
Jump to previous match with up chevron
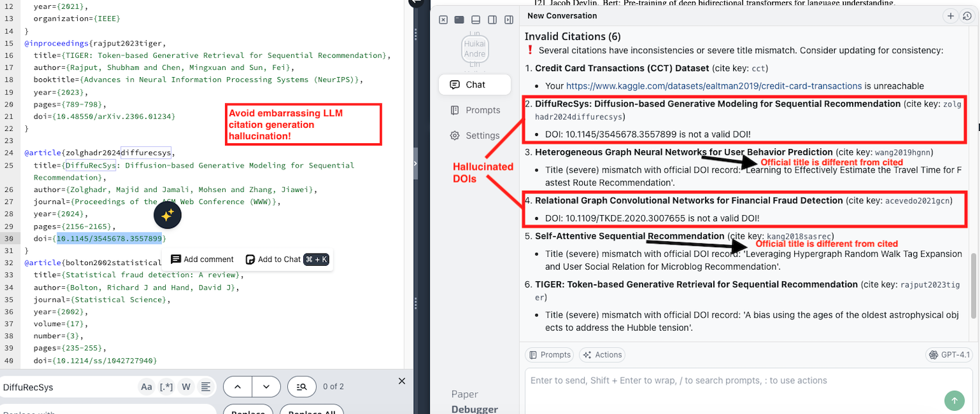coord(238,386)
